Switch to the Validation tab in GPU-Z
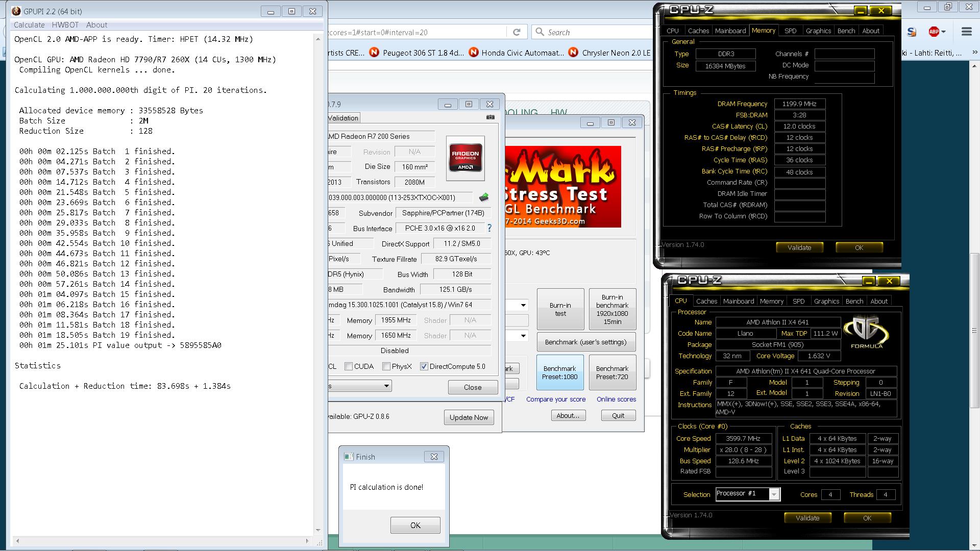Image resolution: width=980 pixels, height=551 pixels. pyautogui.click(x=344, y=118)
